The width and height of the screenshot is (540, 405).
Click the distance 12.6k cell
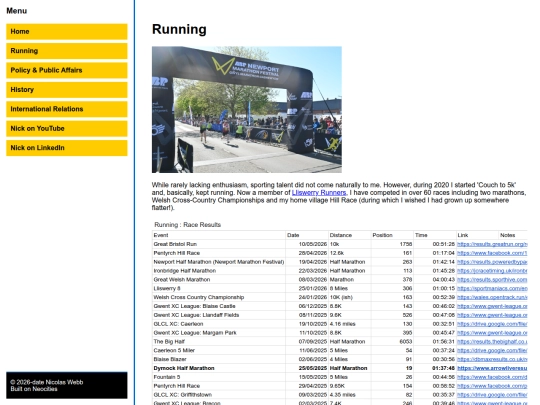[x=350, y=253]
